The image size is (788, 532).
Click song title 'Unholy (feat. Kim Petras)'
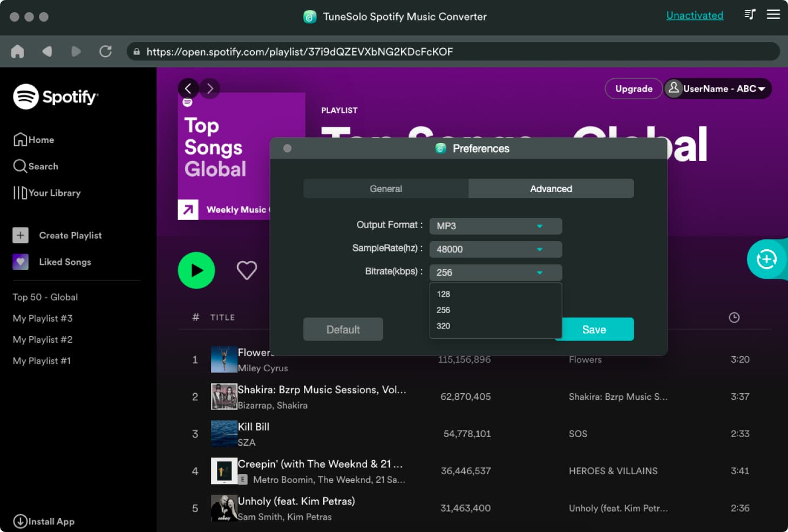[296, 501]
